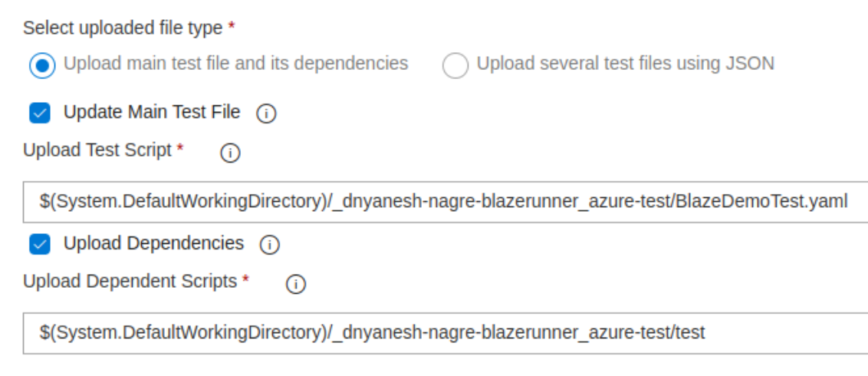Click red asterisk after Upload Dependent Scripts
868x376 pixels.
(245, 279)
